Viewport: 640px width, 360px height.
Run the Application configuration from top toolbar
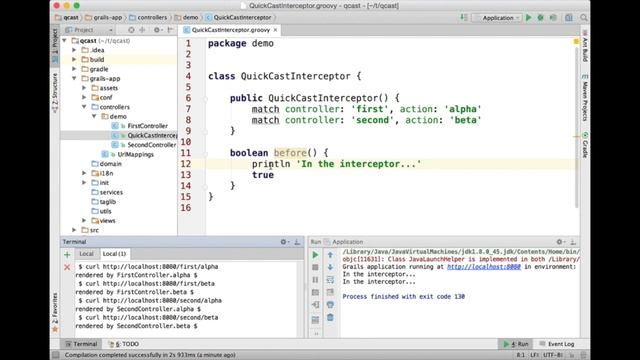coord(529,18)
